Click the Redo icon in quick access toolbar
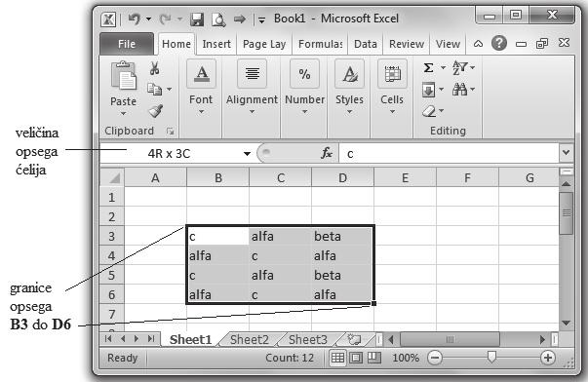This screenshot has height=382, width=588. pyautogui.click(x=165, y=19)
